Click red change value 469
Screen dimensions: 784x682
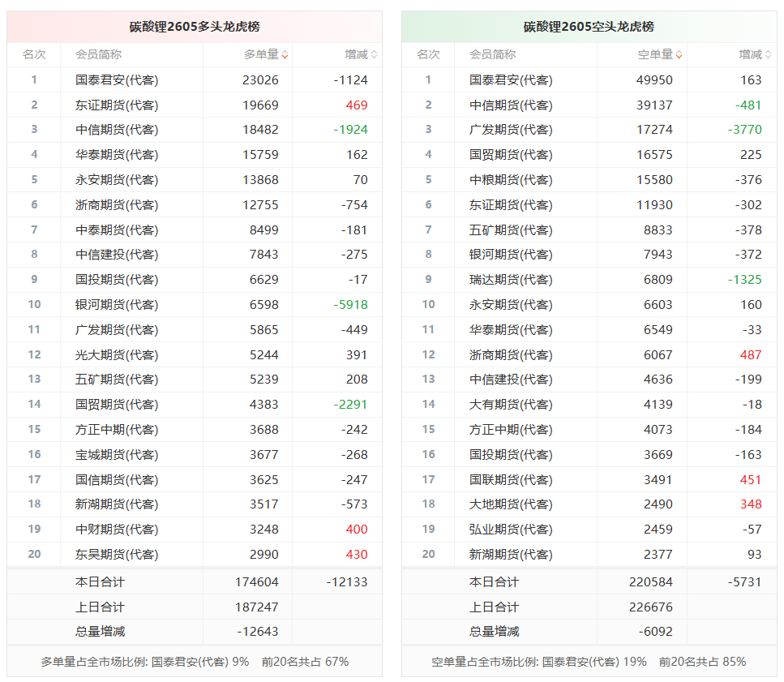coord(357,105)
